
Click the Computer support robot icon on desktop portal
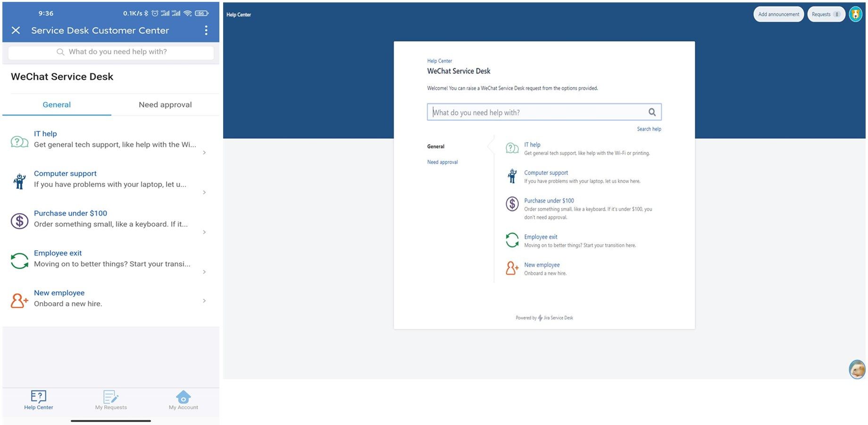[512, 176]
